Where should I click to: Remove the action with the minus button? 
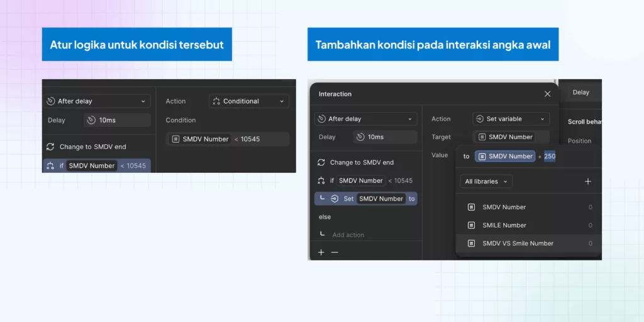pyautogui.click(x=335, y=252)
